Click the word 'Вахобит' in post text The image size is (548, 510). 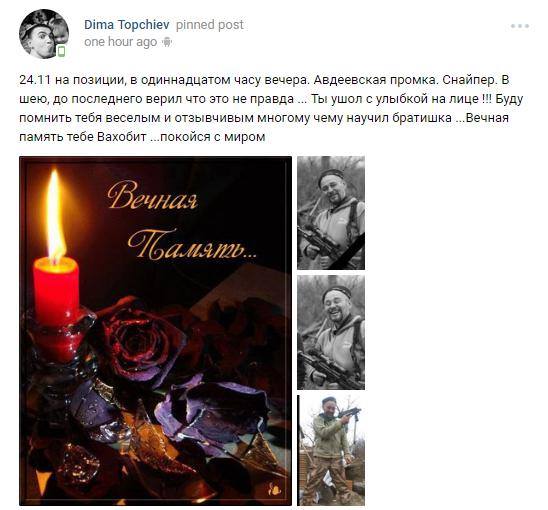[x=122, y=137]
